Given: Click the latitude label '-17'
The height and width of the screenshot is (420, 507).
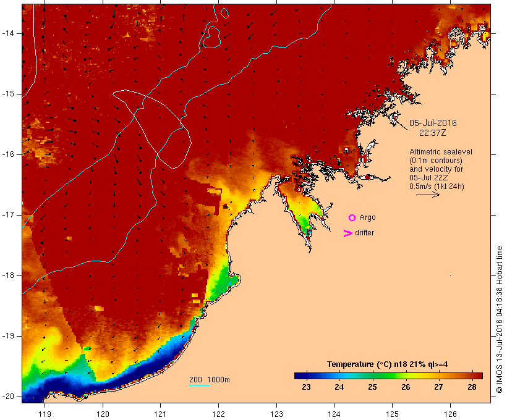Looking at the screenshot, I should 8,215.
